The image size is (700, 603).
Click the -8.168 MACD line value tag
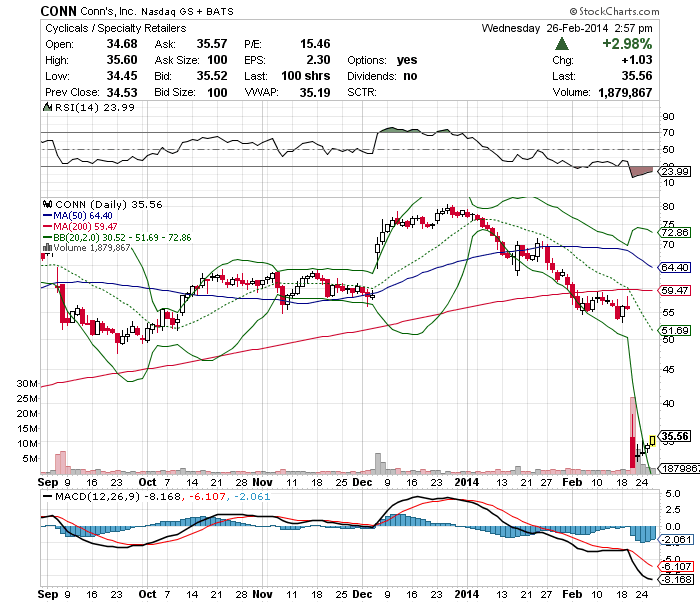(677, 579)
